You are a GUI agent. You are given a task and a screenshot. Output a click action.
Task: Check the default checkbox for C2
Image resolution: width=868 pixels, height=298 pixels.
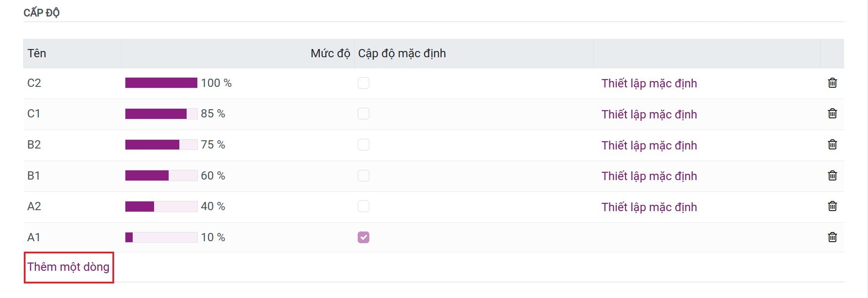pos(364,83)
